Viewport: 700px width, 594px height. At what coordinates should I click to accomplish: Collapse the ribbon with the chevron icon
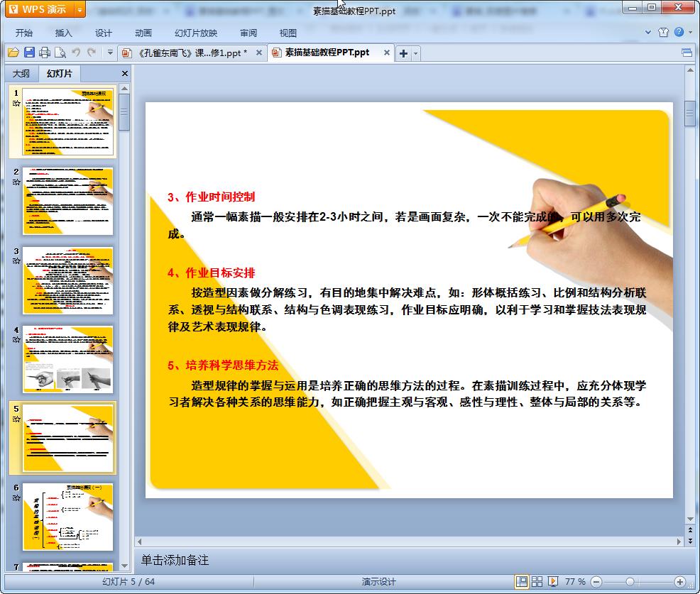pos(648,33)
